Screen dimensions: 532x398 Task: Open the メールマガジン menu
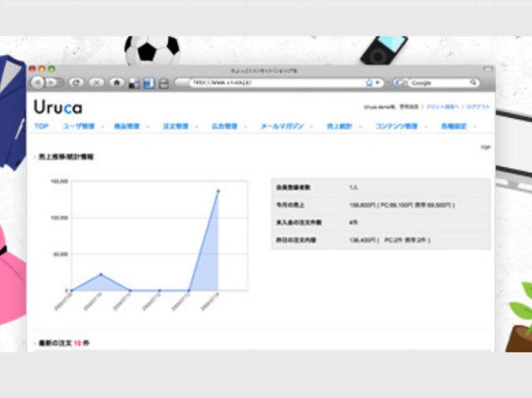coord(282,126)
